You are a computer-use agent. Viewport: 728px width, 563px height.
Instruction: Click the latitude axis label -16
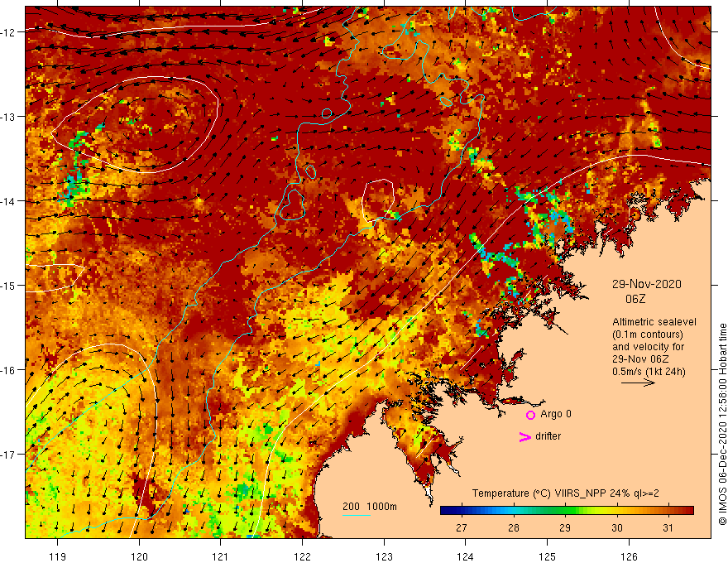(x=8, y=370)
